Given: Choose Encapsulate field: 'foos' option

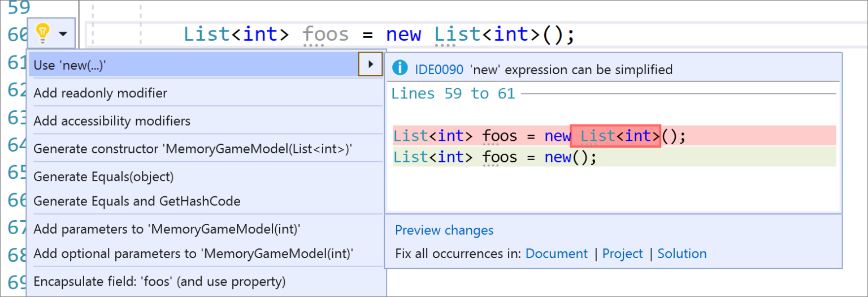Looking at the screenshot, I should click(x=159, y=281).
